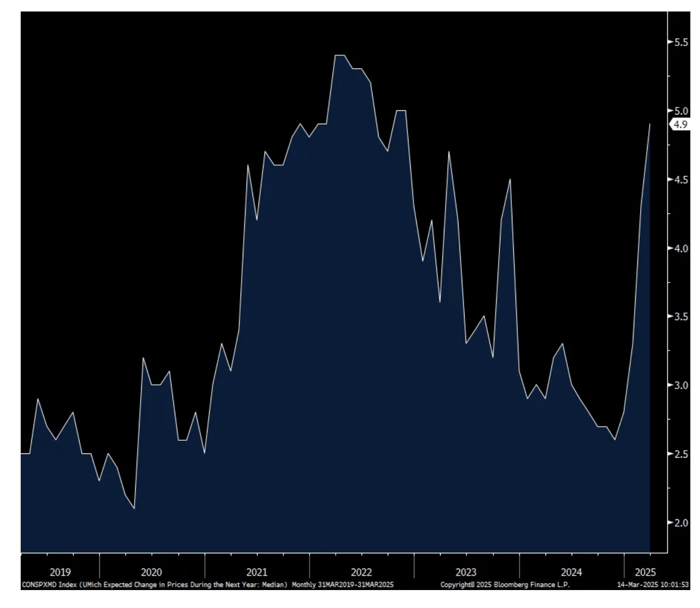Select the 2022 year label

coord(361,572)
